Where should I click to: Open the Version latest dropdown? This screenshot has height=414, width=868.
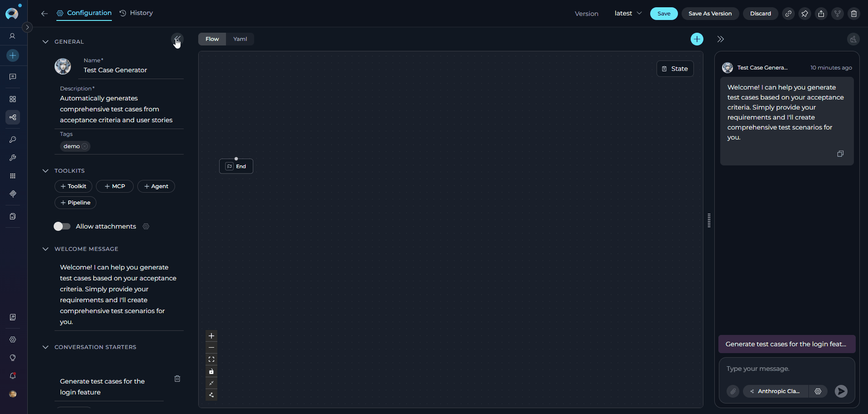tap(628, 14)
